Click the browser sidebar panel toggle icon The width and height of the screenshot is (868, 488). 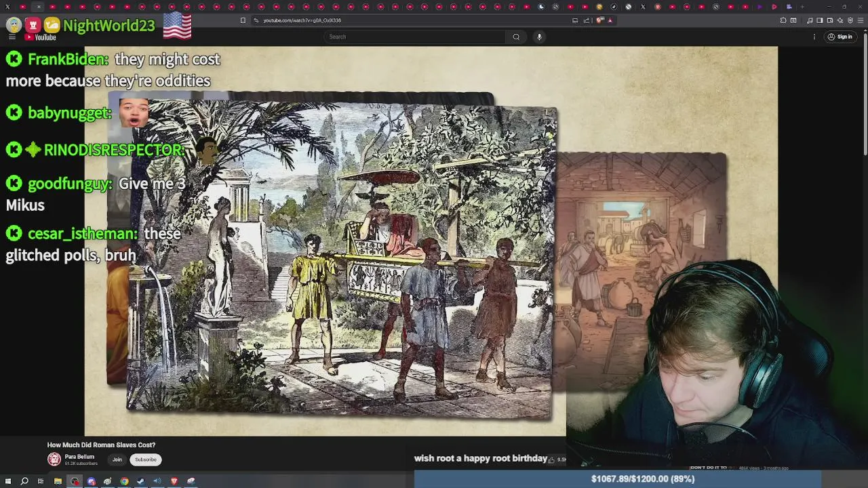click(819, 20)
